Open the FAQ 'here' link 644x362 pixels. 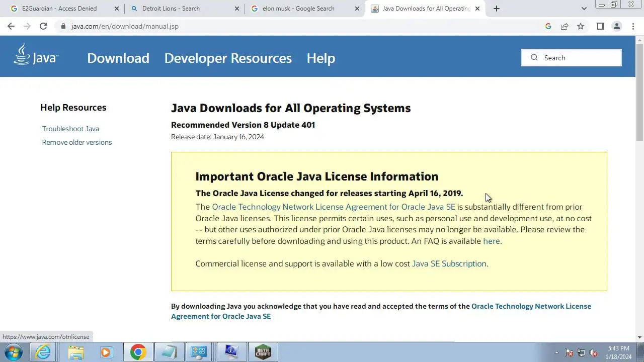point(492,241)
